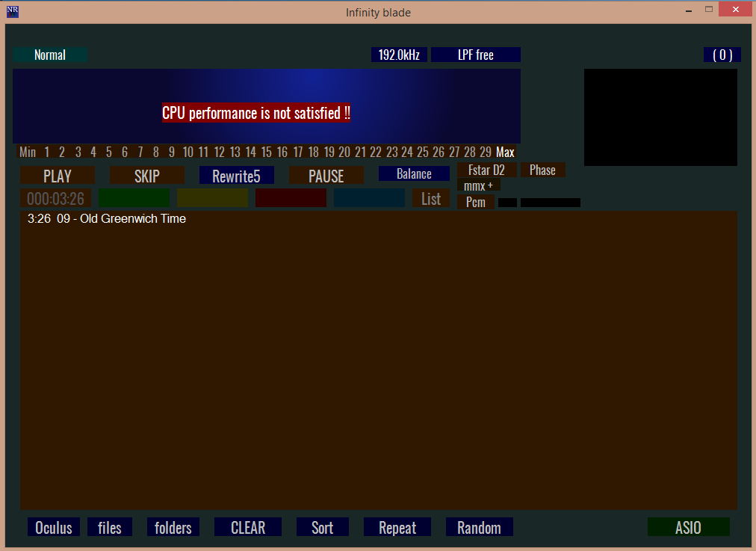
Task: Select level 3 on the scale
Action: point(78,152)
